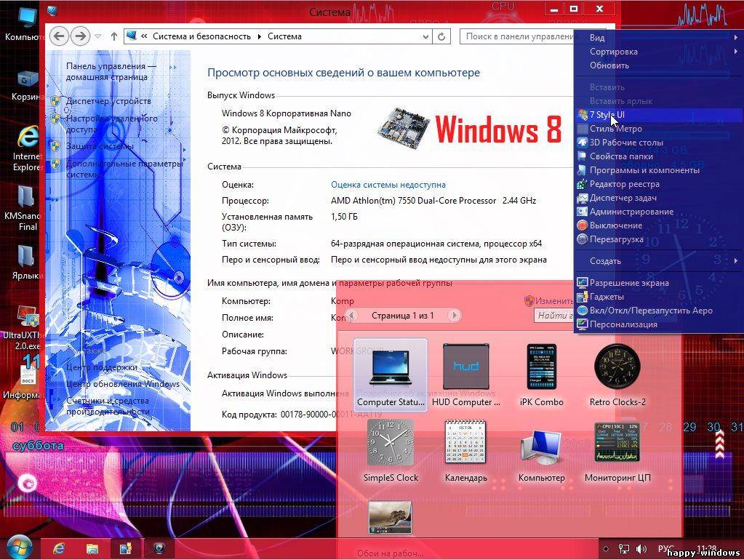Select the Мониторинг ЦП gadget icon
Viewport: 744px width, 560px height.
[x=617, y=443]
